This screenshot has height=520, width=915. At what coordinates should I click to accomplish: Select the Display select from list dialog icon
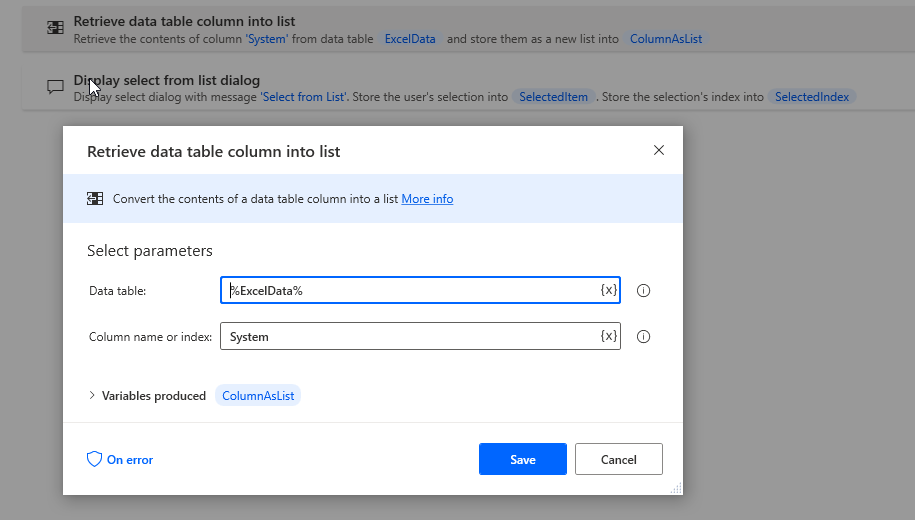[56, 87]
